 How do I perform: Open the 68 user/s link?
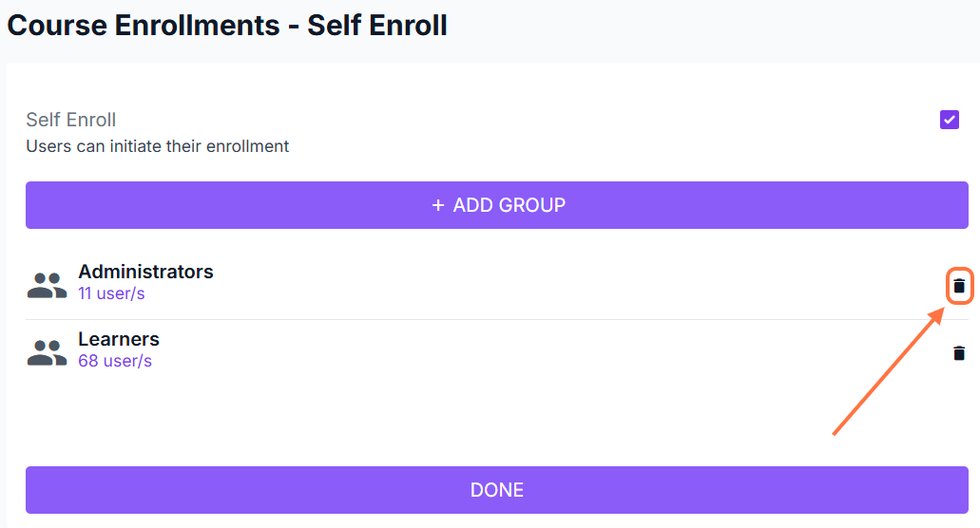pyautogui.click(x=115, y=361)
